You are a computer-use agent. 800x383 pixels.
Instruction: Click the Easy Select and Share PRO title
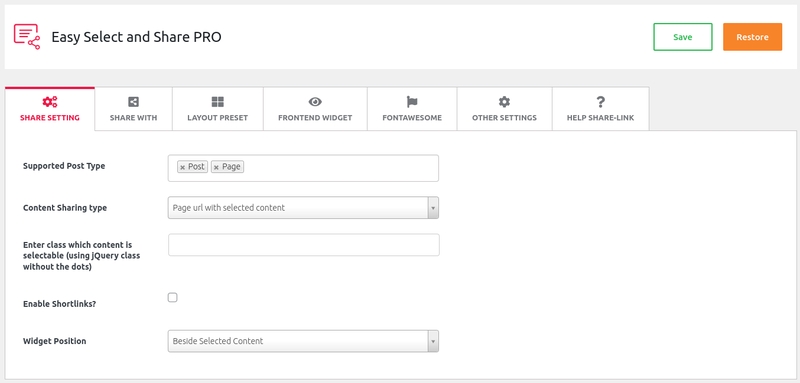tap(136, 37)
